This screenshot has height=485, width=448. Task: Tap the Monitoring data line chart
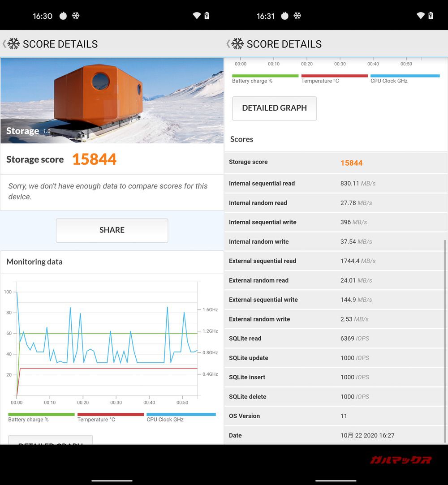pos(108,340)
